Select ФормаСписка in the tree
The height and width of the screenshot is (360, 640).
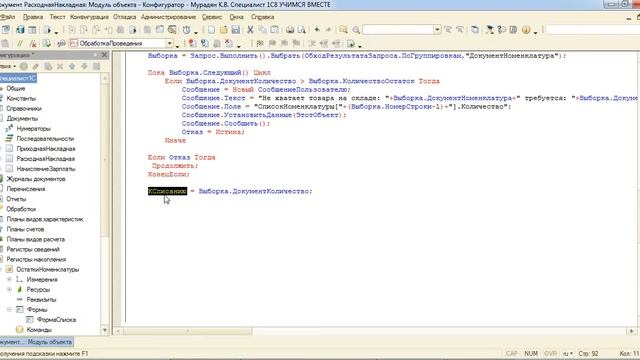(x=56, y=320)
